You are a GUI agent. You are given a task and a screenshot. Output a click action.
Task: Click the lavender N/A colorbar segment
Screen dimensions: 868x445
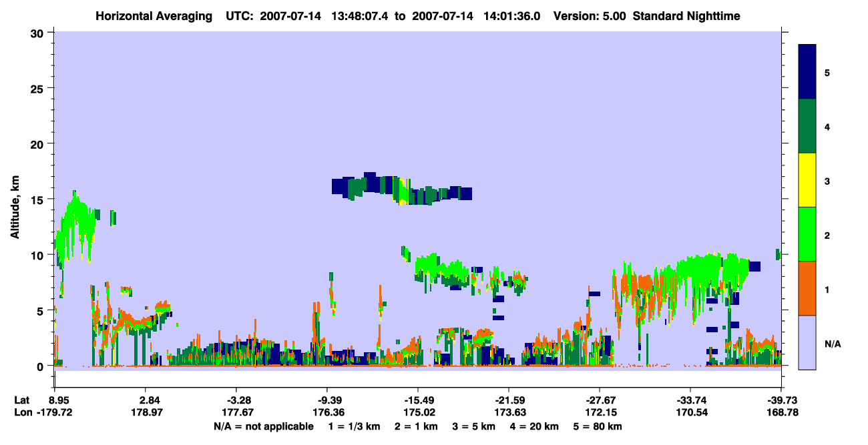pyautogui.click(x=807, y=342)
